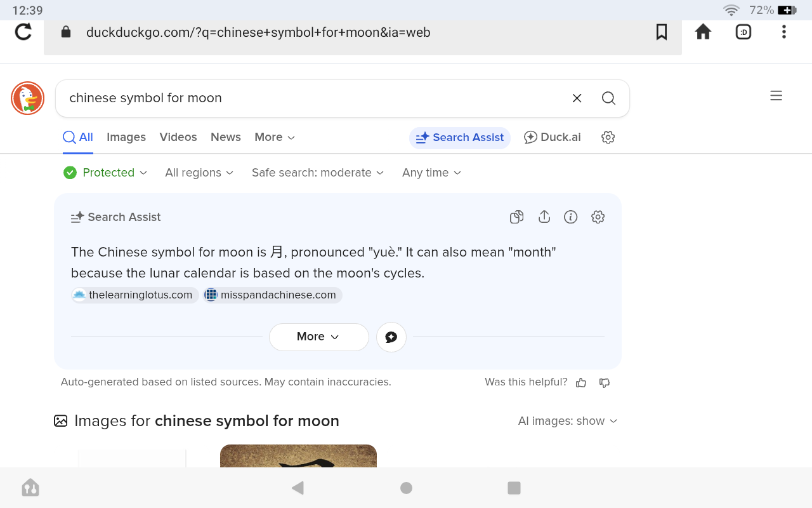The width and height of the screenshot is (812, 508).
Task: Clear the search box with the X
Action: click(x=577, y=98)
